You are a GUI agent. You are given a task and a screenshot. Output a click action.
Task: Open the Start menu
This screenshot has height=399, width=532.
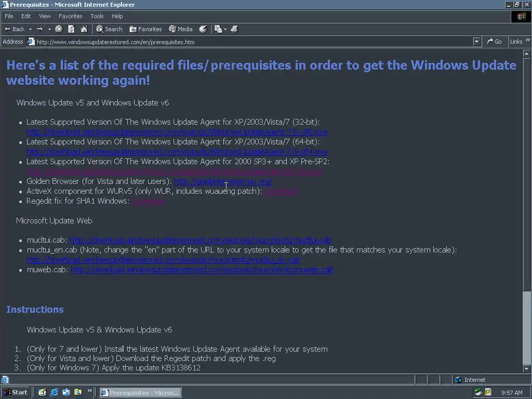click(15, 393)
